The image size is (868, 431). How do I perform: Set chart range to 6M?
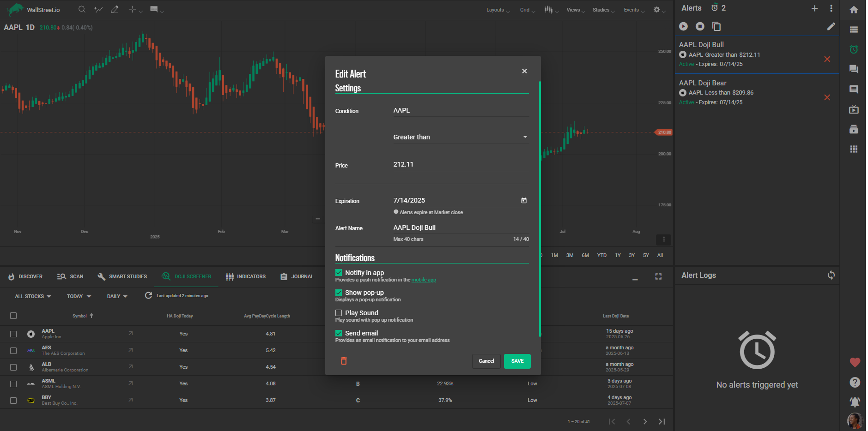pos(585,255)
